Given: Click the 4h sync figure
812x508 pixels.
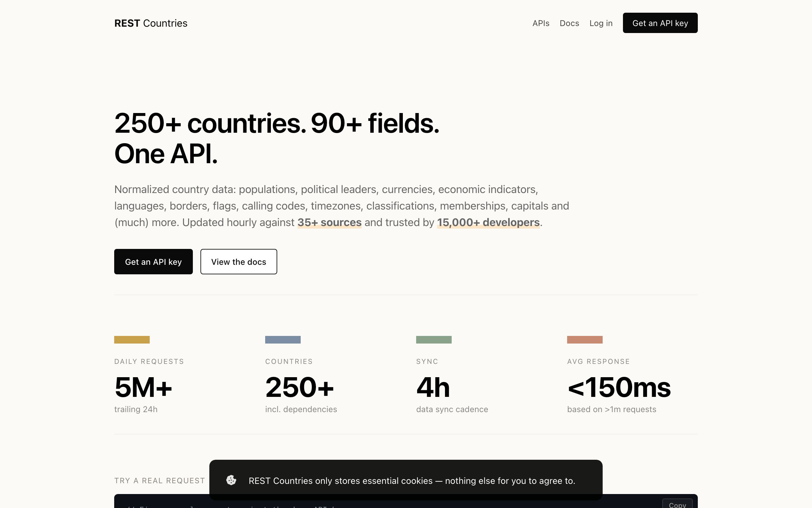Looking at the screenshot, I should pyautogui.click(x=433, y=387).
